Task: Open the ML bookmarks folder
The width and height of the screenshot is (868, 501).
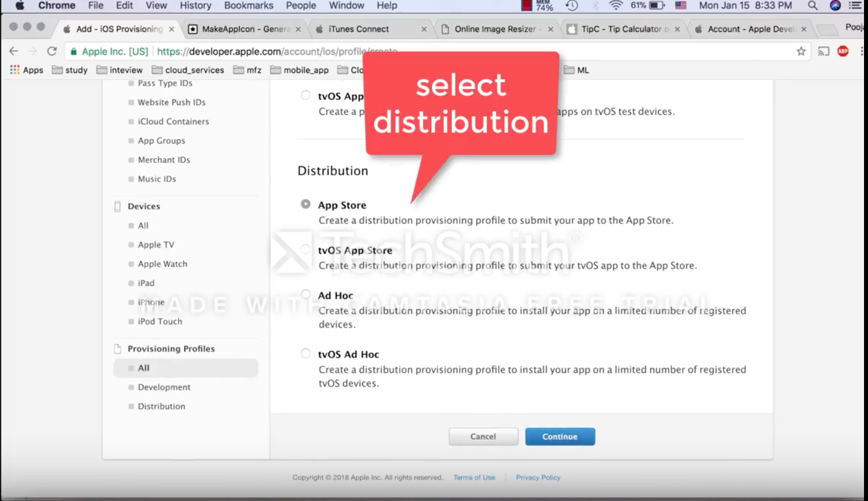Action: pos(577,70)
